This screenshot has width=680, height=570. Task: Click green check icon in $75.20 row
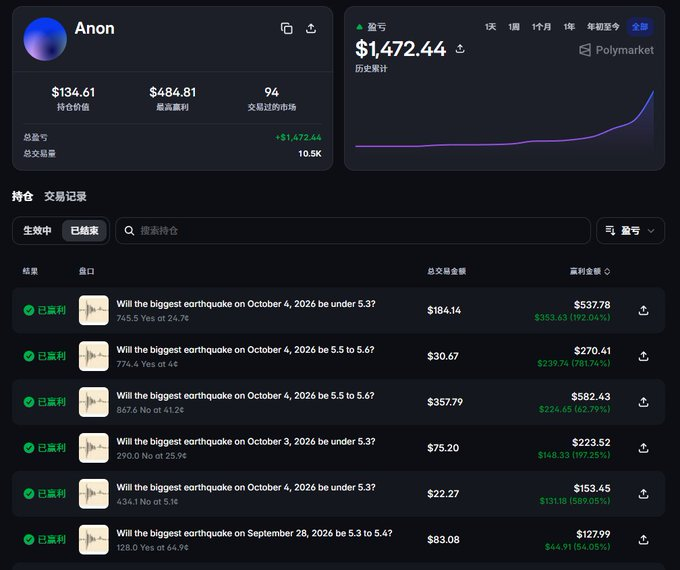tap(29, 448)
